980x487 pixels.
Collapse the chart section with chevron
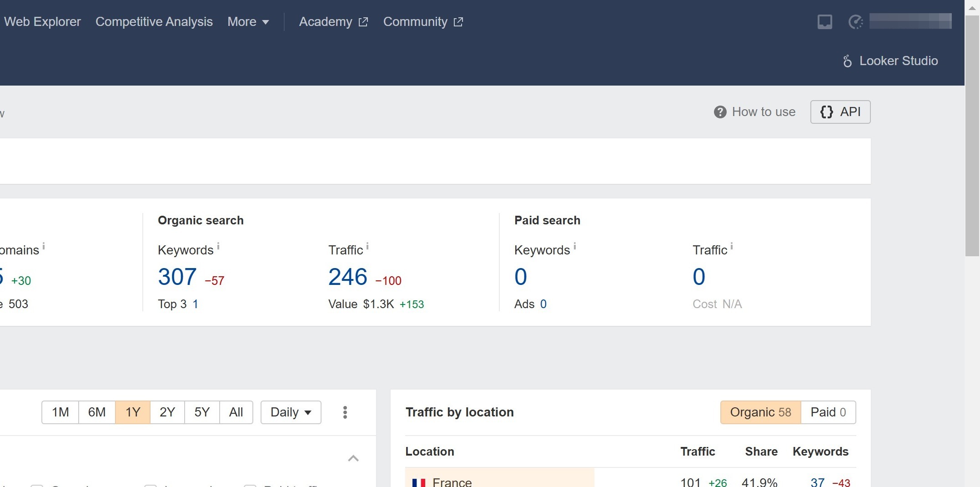coord(353,458)
